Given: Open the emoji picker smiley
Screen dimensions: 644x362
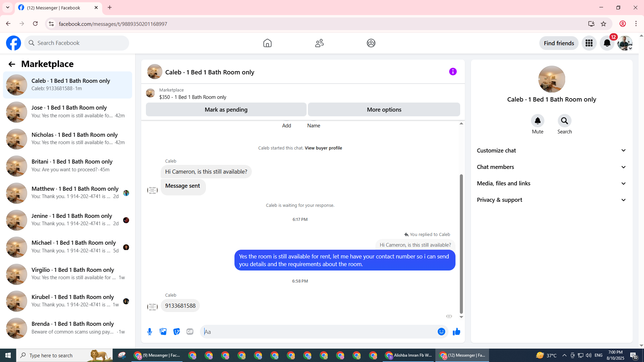Looking at the screenshot, I should [441, 331].
